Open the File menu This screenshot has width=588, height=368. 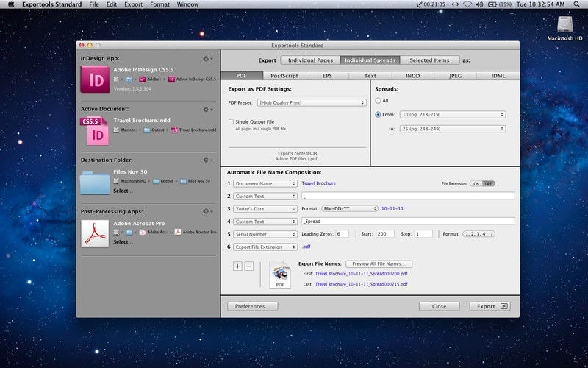[x=94, y=4]
